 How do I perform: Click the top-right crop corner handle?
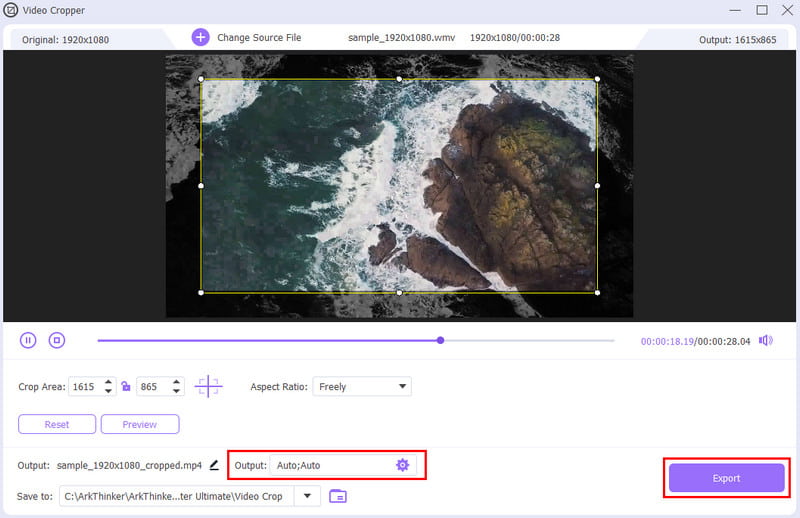597,79
